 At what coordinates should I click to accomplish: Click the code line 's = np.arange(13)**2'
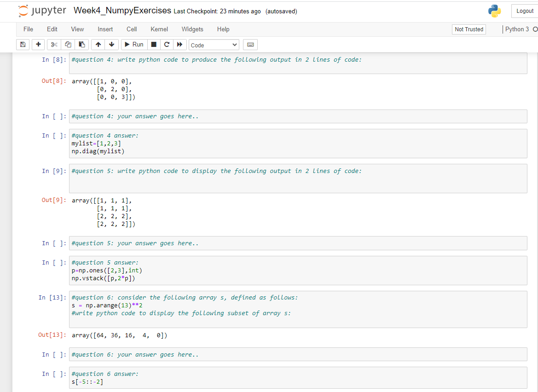click(x=107, y=305)
